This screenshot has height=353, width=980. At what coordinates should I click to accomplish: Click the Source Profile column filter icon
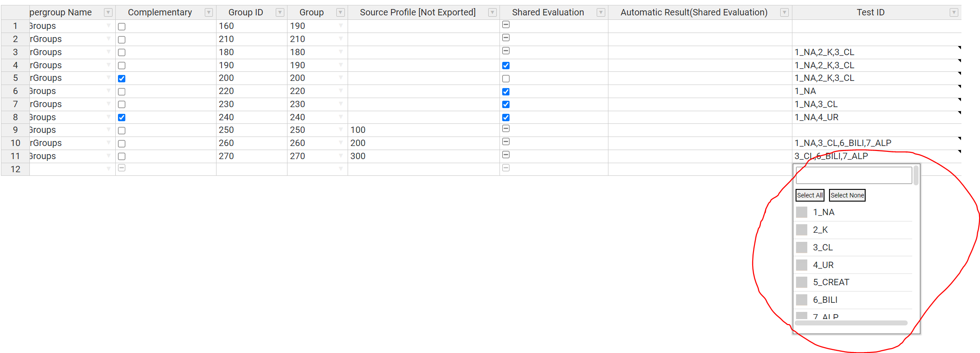click(492, 13)
